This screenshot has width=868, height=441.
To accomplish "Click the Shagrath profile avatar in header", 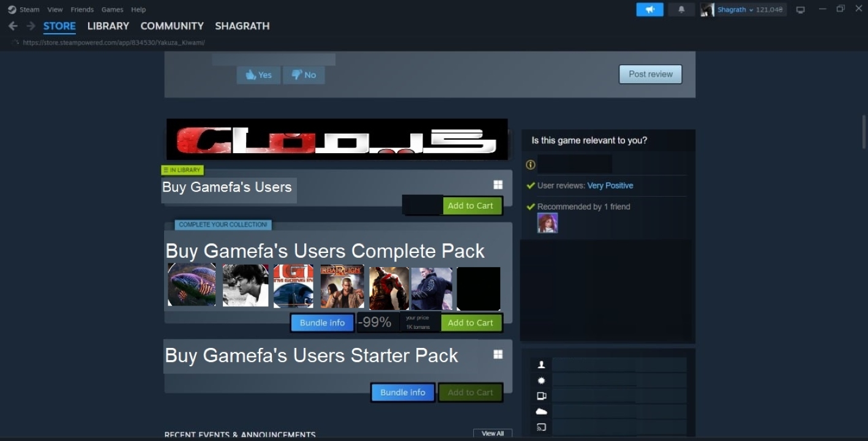I will click(707, 9).
